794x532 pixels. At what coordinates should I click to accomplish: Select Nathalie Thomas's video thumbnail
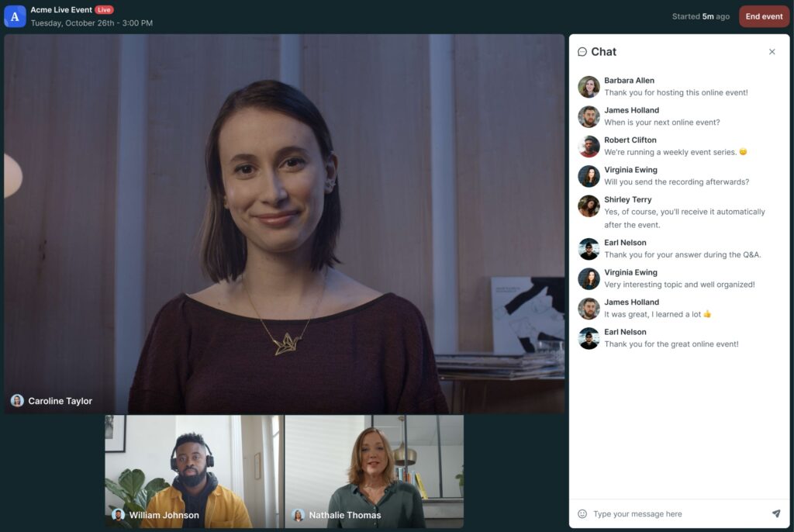(x=375, y=472)
